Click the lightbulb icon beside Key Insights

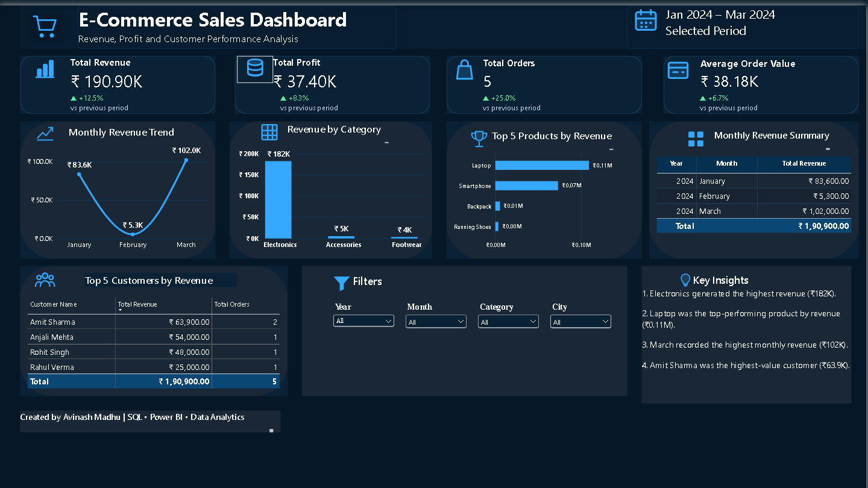[x=685, y=280]
